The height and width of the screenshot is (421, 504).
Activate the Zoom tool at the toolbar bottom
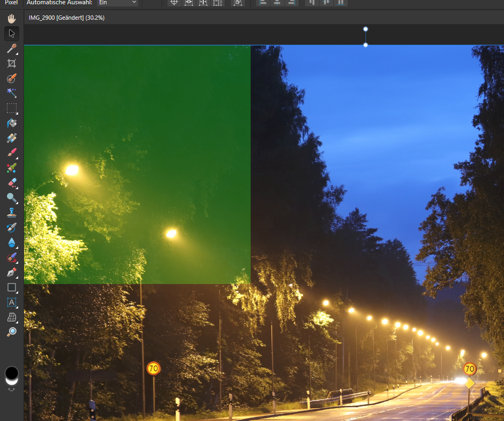coord(12,331)
